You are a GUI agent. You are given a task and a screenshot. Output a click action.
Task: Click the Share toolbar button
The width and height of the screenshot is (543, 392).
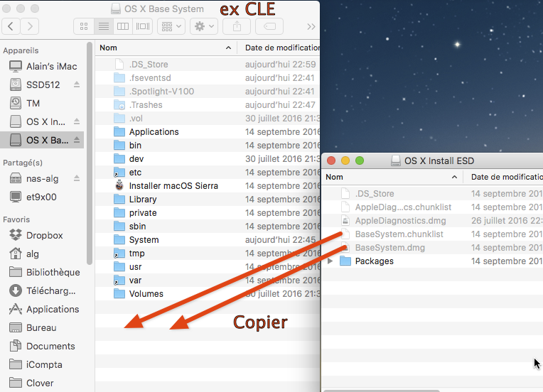point(237,26)
